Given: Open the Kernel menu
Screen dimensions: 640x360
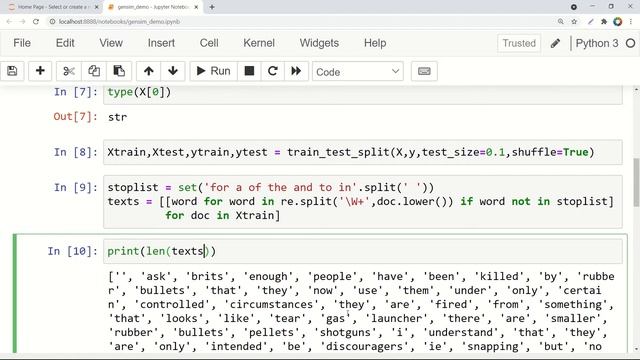Looking at the screenshot, I should pos(259,43).
